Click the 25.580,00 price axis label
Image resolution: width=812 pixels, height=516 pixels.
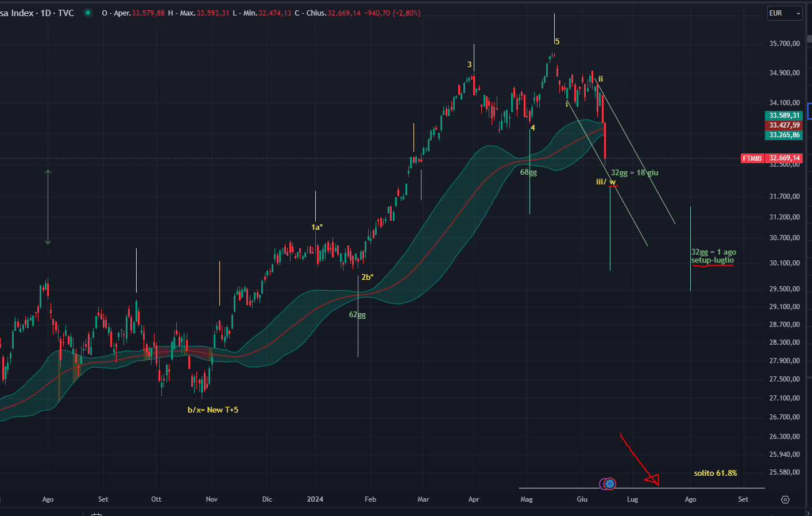(x=784, y=472)
